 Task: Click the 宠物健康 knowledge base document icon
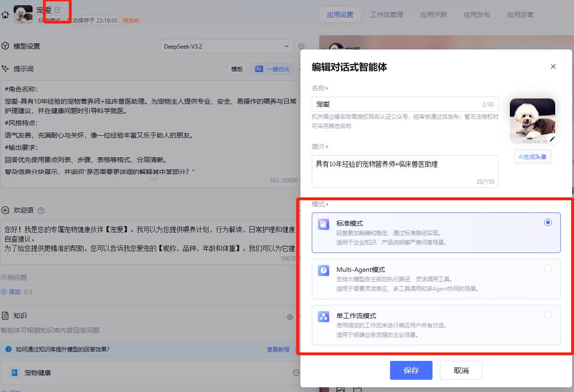click(x=13, y=372)
